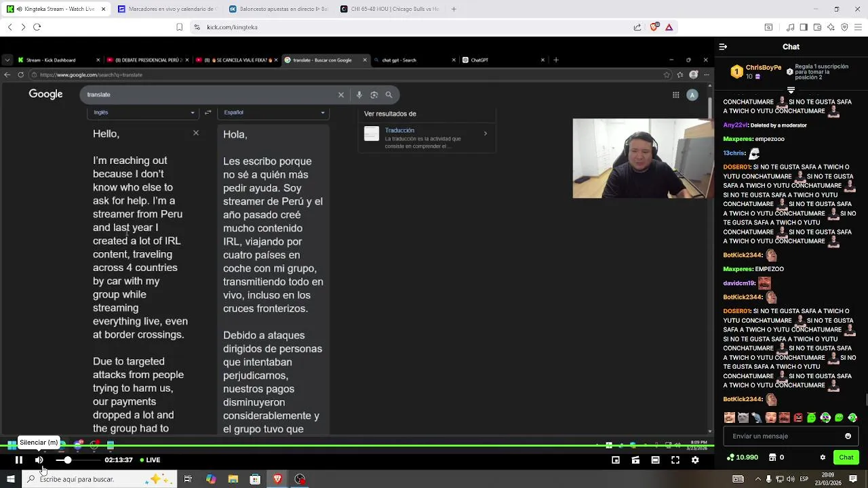868x488 pixels.
Task: Expand the gift leaderboard chevron below ChrisBoyPe
Action: pos(791,89)
